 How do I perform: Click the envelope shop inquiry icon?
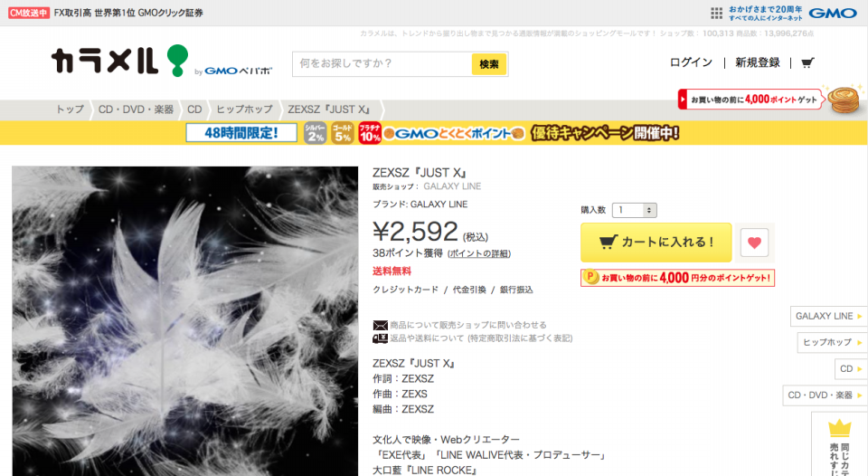click(380, 325)
